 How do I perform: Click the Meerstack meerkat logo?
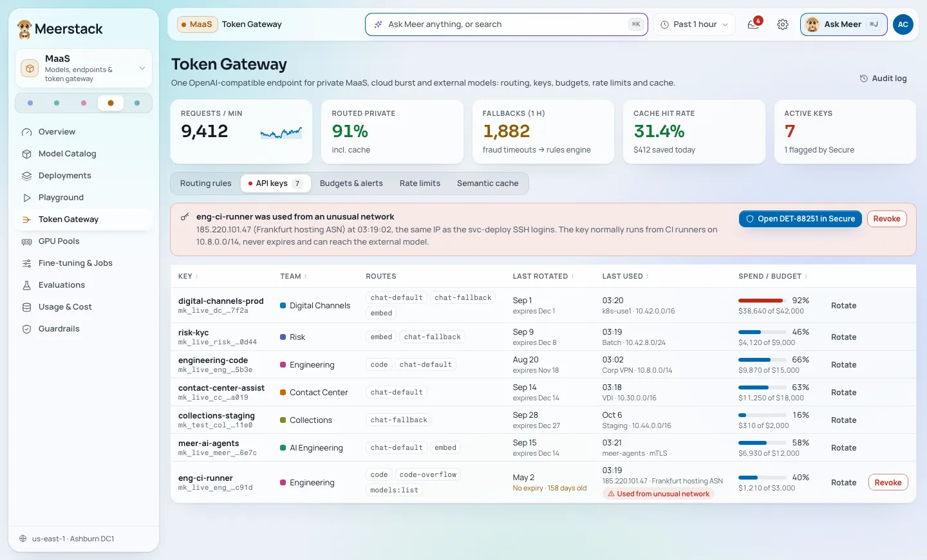click(x=24, y=29)
